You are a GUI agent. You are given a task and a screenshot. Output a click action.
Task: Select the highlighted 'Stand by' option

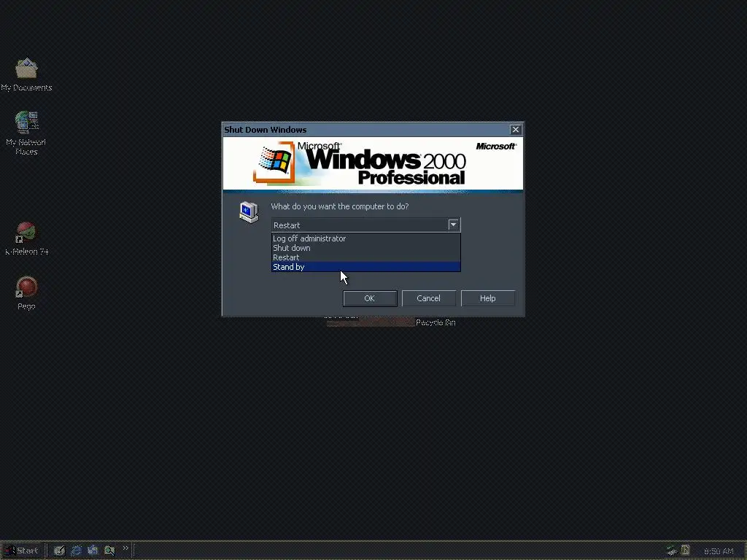pos(366,267)
